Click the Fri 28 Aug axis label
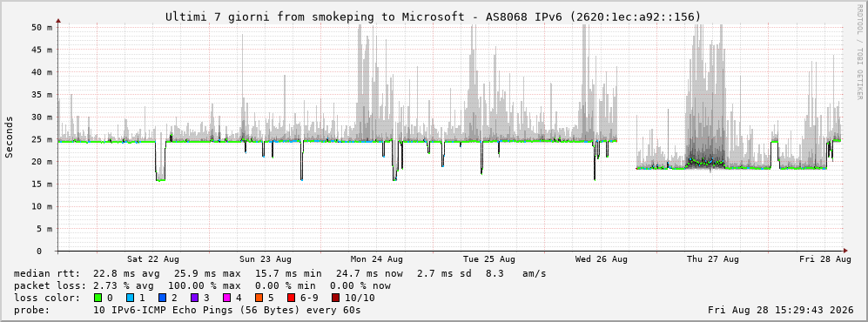Image resolution: width=868 pixels, height=322 pixels. click(824, 259)
